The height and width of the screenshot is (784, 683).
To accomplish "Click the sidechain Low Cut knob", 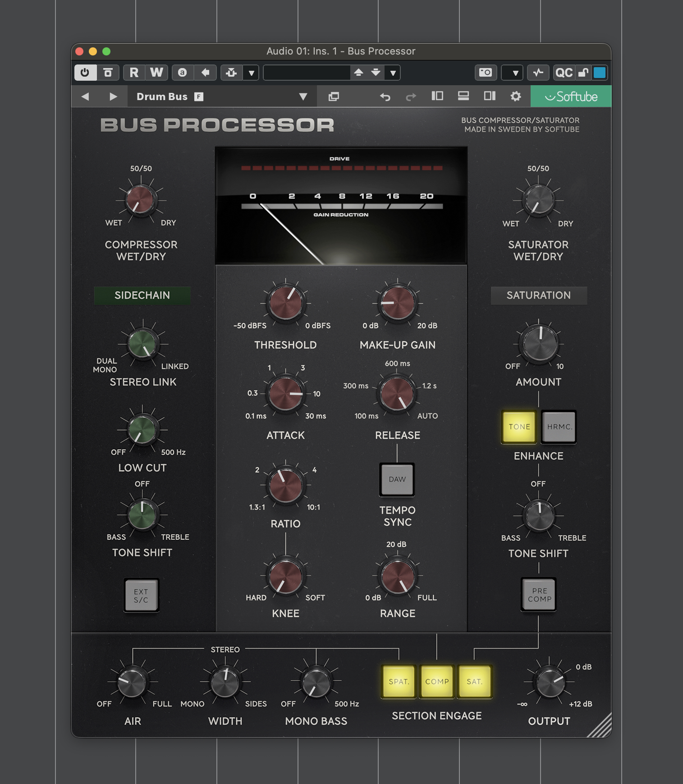I will [x=142, y=430].
